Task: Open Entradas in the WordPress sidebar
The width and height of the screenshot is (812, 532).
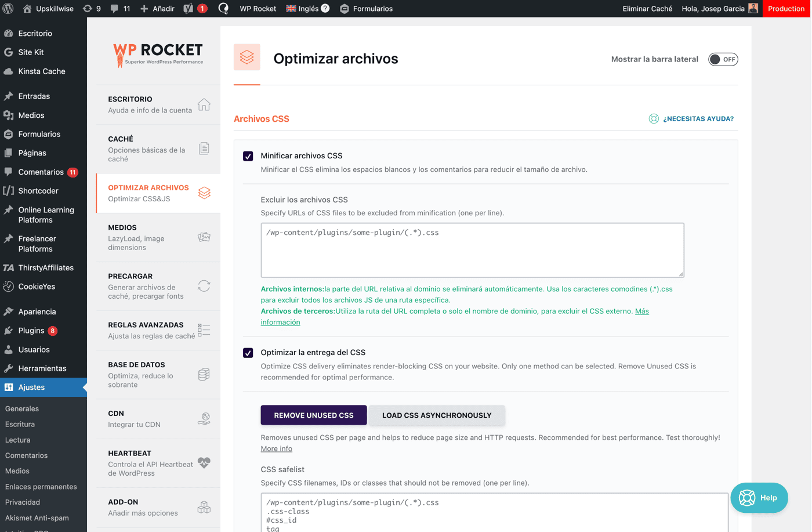Action: (34, 96)
